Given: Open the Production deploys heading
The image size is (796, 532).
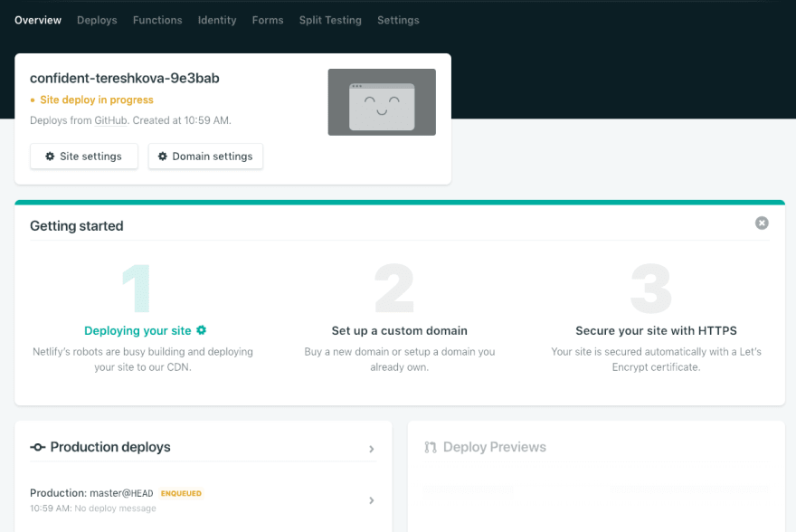Looking at the screenshot, I should pos(110,447).
